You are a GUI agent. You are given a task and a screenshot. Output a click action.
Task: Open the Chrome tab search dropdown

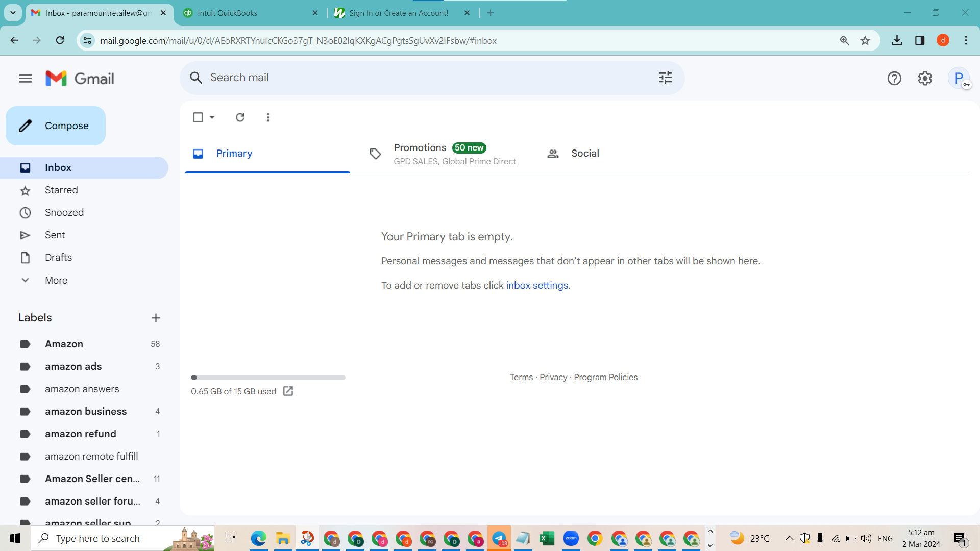click(13, 13)
